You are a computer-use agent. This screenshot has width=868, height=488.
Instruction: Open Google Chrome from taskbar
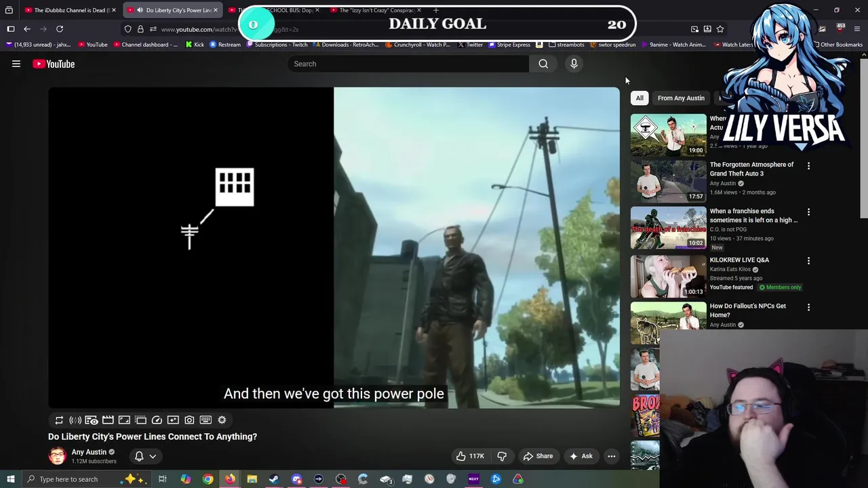coord(208,479)
